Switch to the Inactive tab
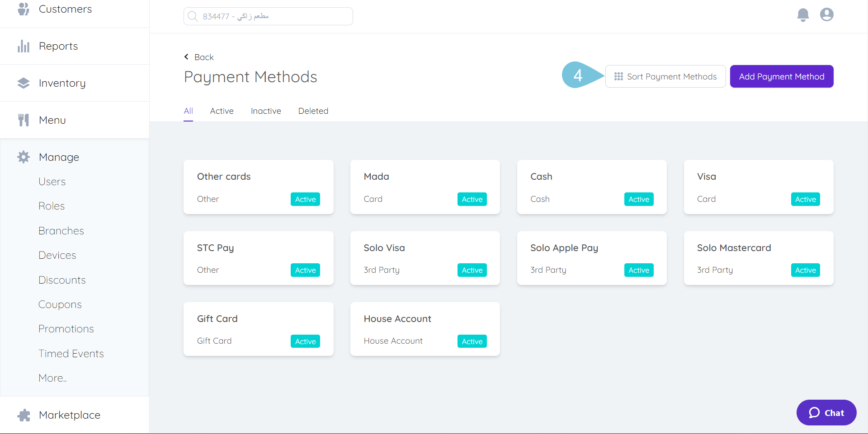Screen dimensions: 868x434 (x=266, y=111)
